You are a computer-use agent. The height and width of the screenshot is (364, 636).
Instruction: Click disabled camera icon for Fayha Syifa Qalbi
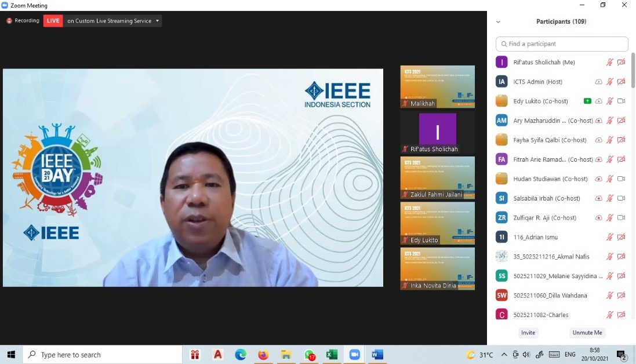(621, 140)
